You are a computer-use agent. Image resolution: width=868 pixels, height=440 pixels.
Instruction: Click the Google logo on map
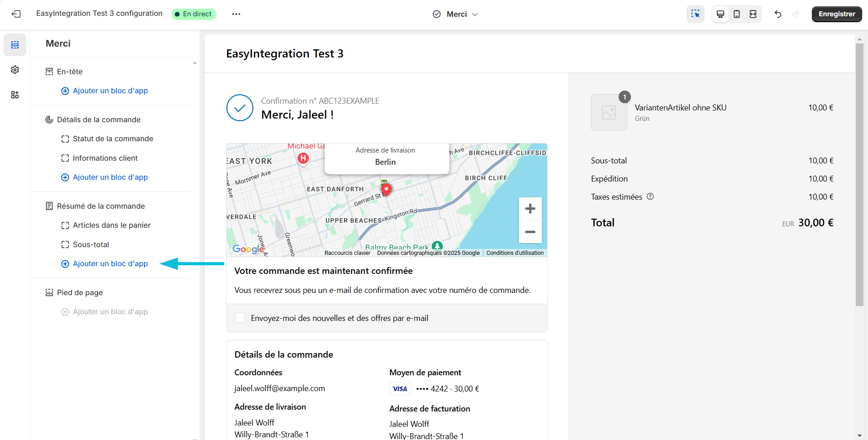tap(248, 249)
